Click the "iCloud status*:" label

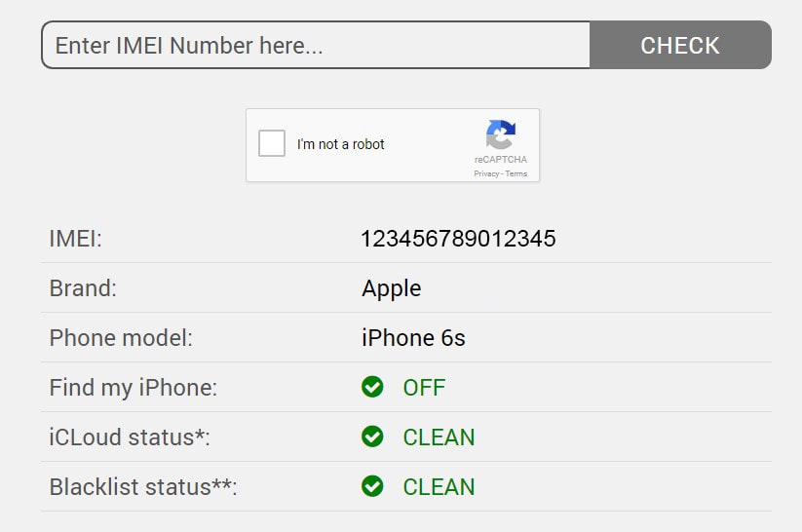(x=130, y=437)
